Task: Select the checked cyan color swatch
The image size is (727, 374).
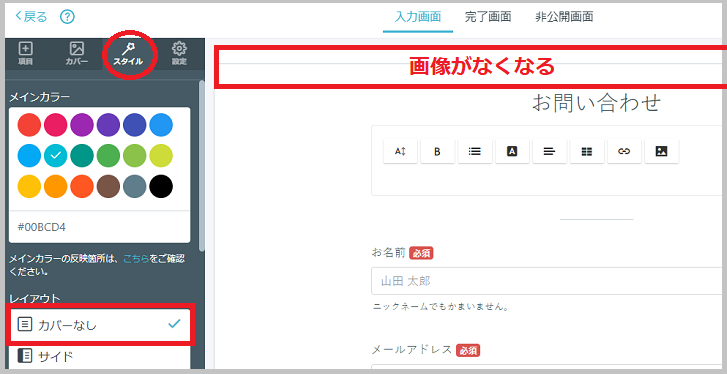Action: 56,155
